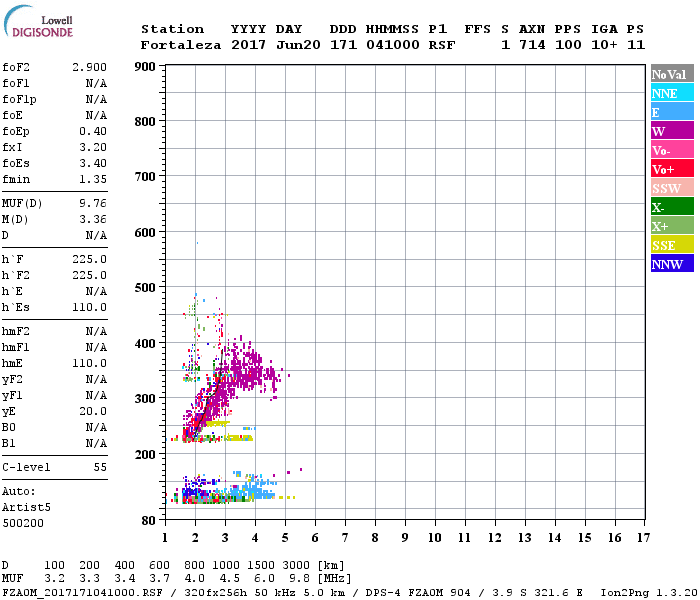Click the foEs value 3.40
This screenshot has width=700, height=600.
point(93,163)
